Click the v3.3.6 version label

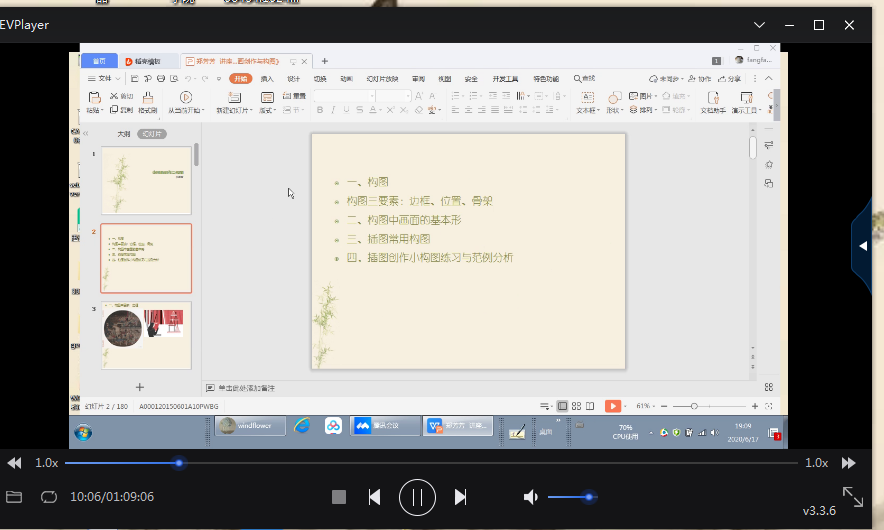(x=819, y=511)
